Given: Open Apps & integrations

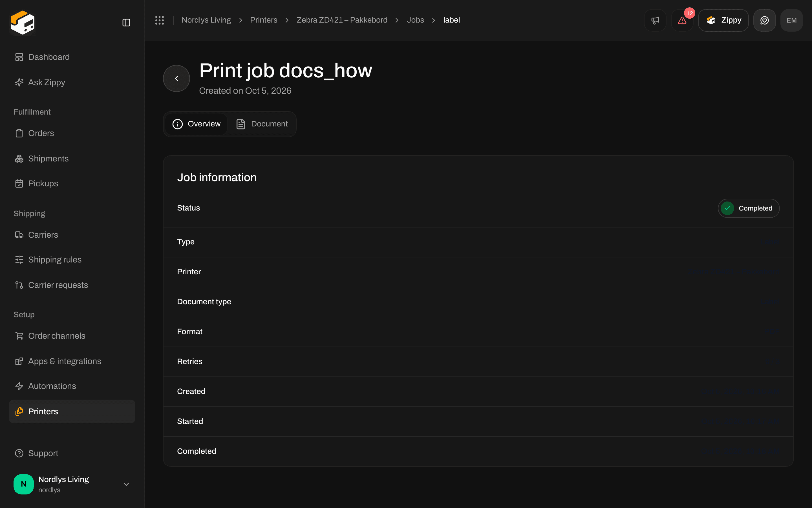Looking at the screenshot, I should 72,361.
